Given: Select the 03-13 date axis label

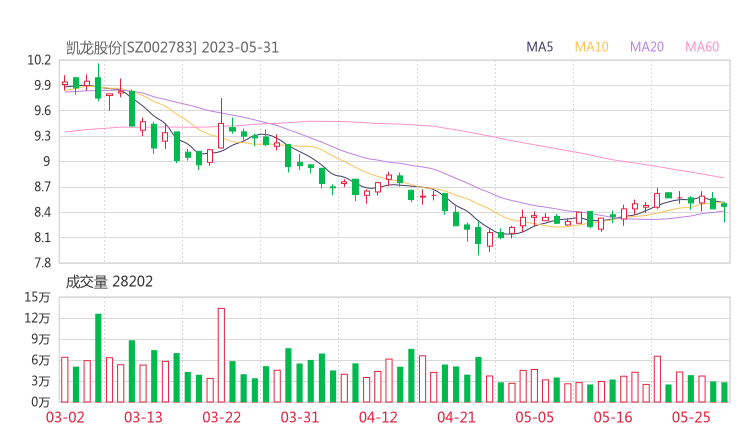Looking at the screenshot, I should 143,417.
